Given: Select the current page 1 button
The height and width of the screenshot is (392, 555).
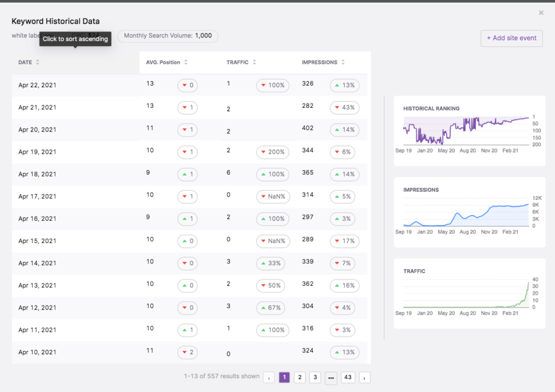Looking at the screenshot, I should (284, 377).
